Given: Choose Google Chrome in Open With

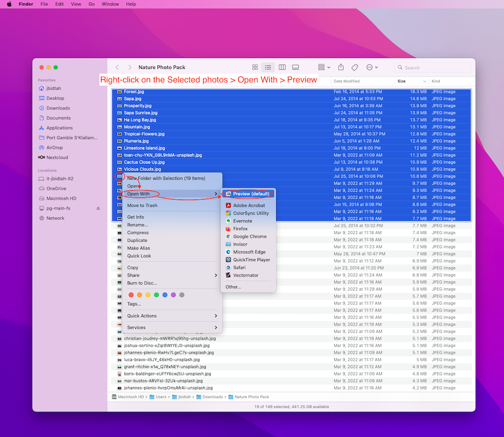Looking at the screenshot, I should pos(248,236).
